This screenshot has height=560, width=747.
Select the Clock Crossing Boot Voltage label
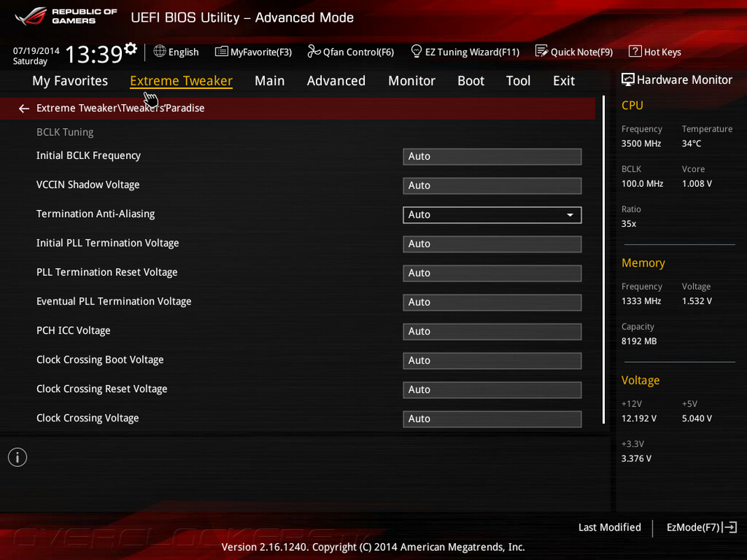(x=100, y=360)
